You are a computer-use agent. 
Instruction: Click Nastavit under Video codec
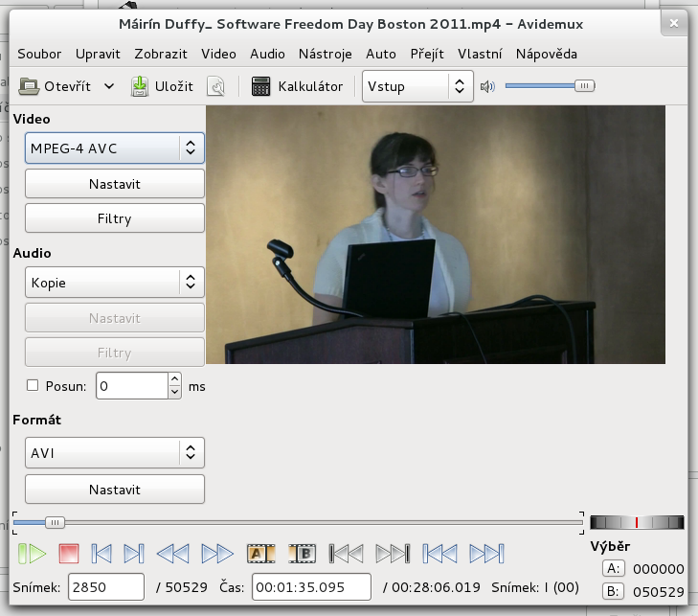pyautogui.click(x=114, y=184)
